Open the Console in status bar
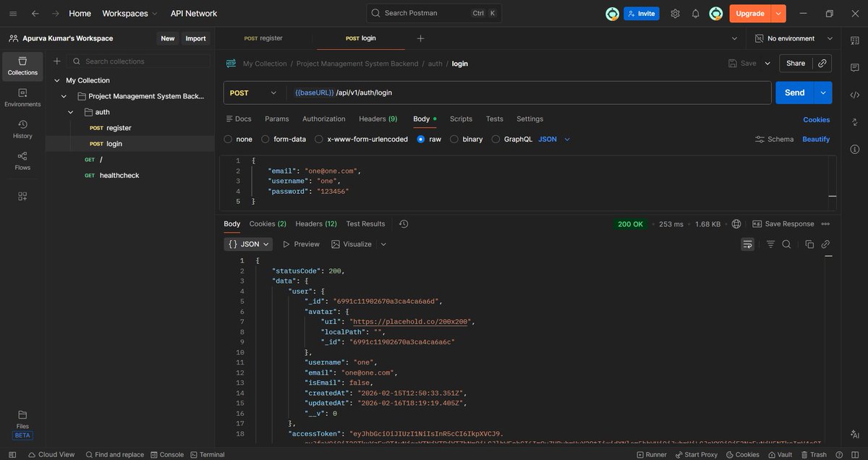The width and height of the screenshot is (868, 460). pos(167,454)
